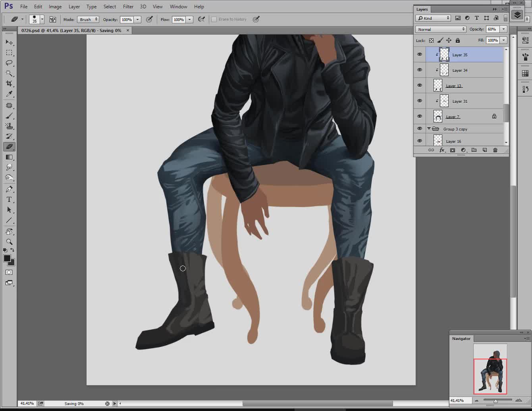Select the Dodge tool
532x411 pixels.
coord(9,178)
